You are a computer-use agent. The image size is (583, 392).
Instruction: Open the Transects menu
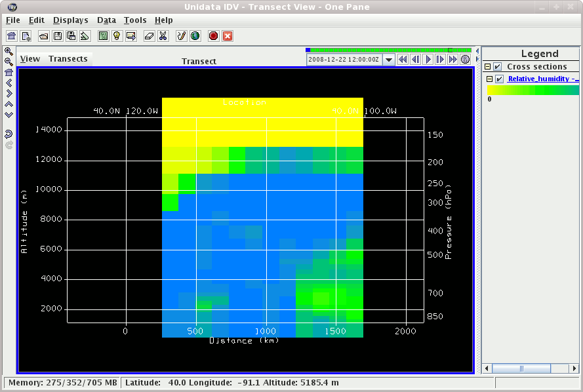68,59
